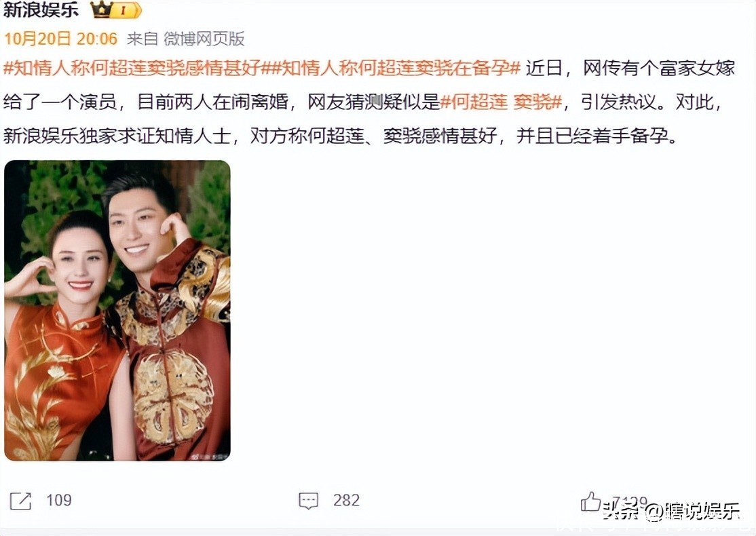
Task: Click the 微博网页版 source link
Action: [204, 39]
